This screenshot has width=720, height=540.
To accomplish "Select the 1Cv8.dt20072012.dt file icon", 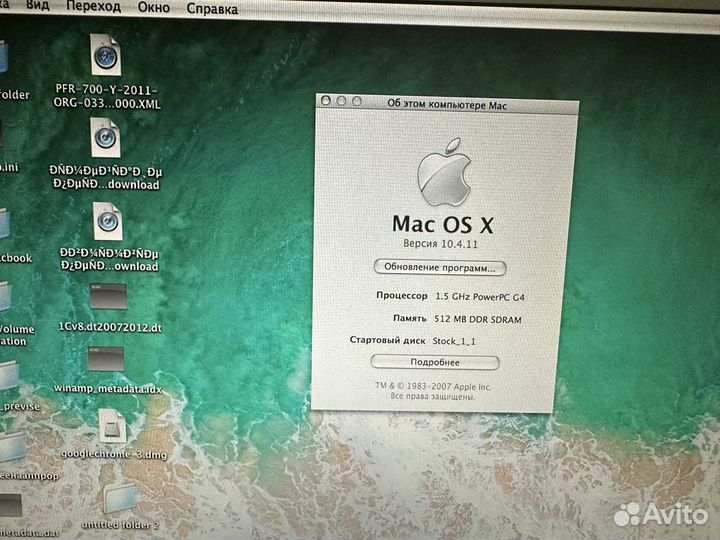I will tap(108, 297).
